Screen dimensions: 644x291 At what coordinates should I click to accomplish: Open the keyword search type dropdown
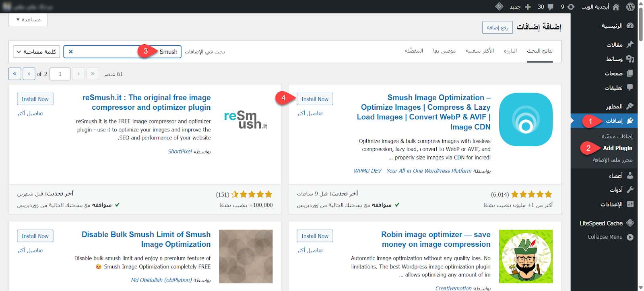coord(37,51)
